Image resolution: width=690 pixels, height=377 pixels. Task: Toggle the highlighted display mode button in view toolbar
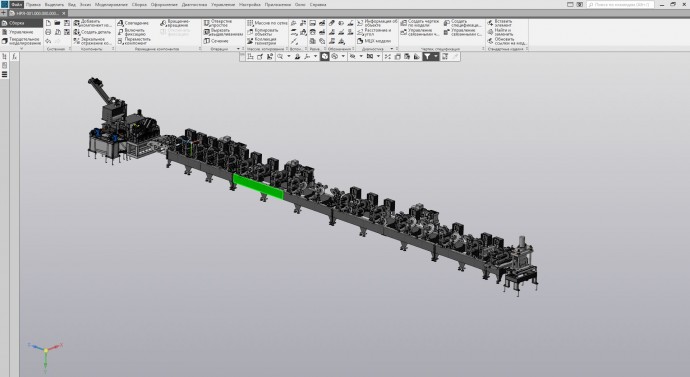[324, 56]
